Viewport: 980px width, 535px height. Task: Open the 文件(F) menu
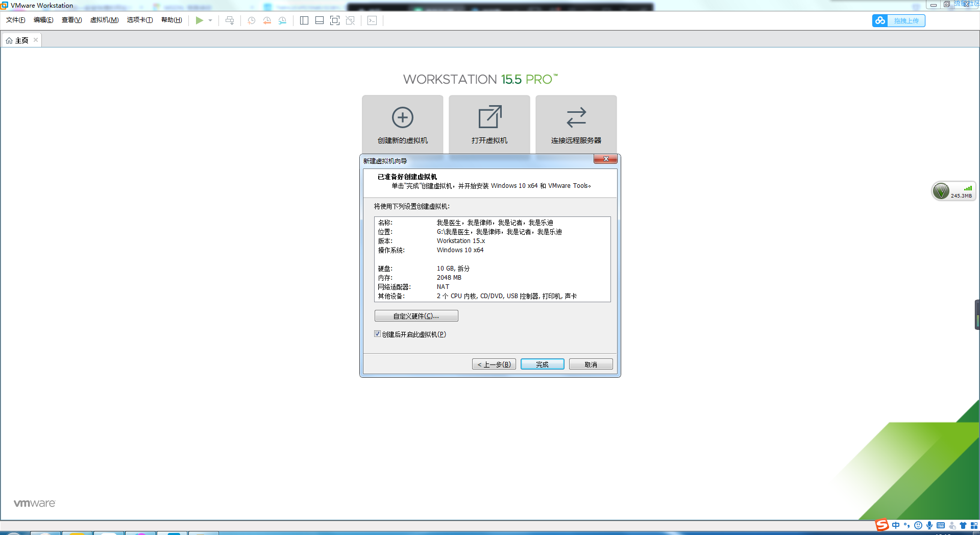point(16,20)
